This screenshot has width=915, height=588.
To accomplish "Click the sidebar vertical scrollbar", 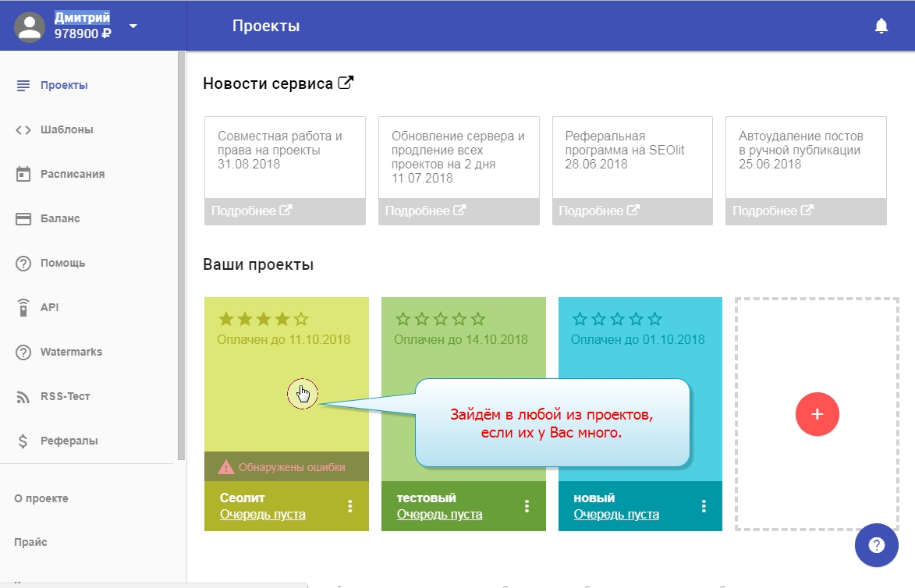I will pos(181,257).
